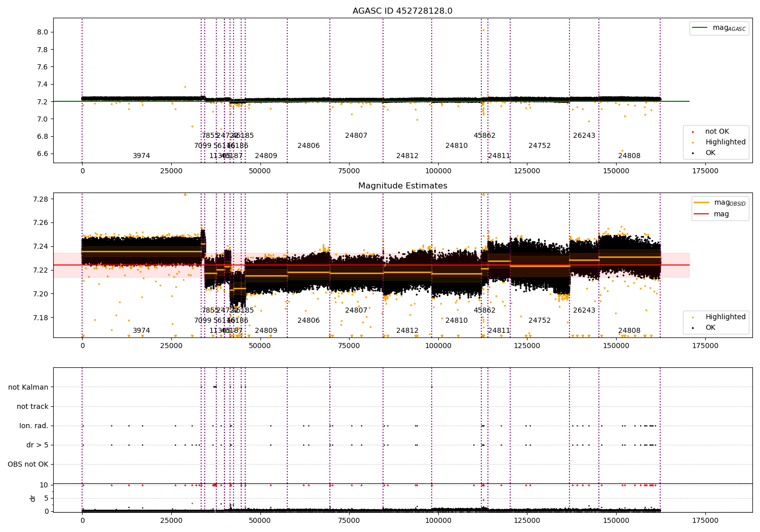Image resolution: width=760 pixels, height=532 pixels.
Task: Click y-axis tick 7.18 in the middle plot
Action: [x=41, y=318]
